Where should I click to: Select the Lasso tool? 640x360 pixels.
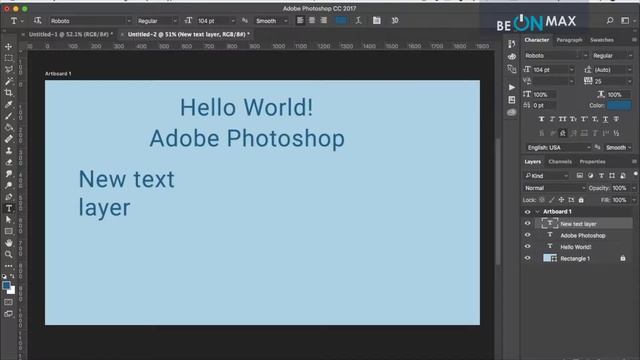click(9, 69)
